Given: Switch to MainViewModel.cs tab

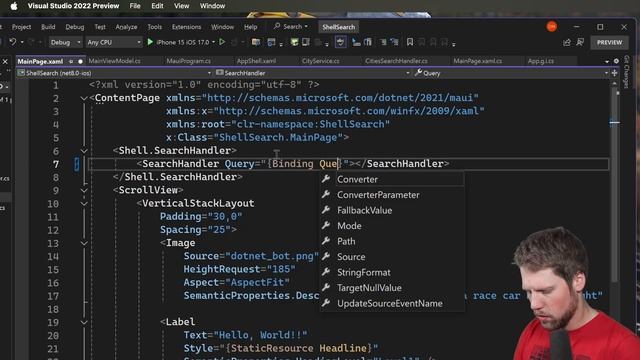Looking at the screenshot, I should click(114, 61).
